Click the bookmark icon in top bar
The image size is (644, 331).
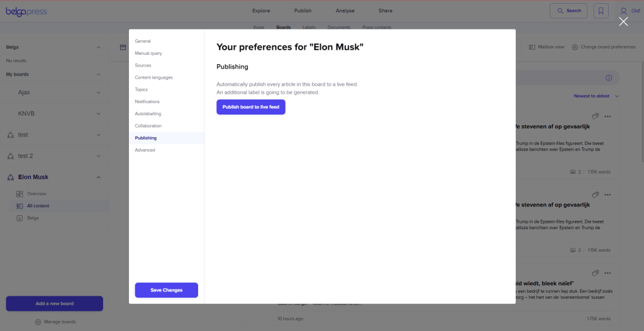(x=601, y=11)
